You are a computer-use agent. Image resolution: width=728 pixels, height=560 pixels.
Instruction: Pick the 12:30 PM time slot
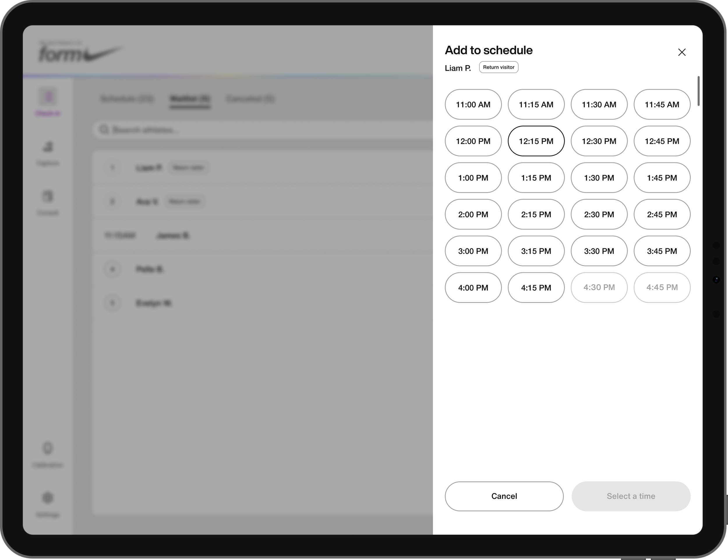[599, 141]
